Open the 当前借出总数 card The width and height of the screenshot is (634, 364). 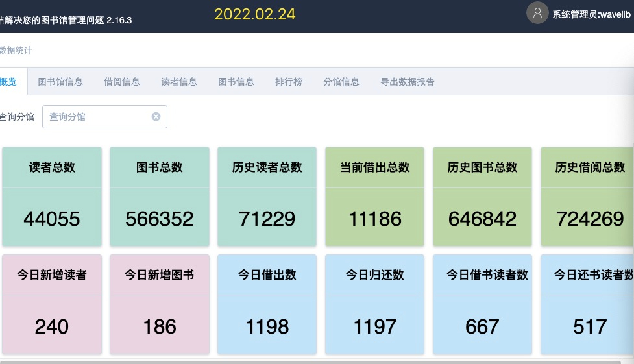click(375, 197)
